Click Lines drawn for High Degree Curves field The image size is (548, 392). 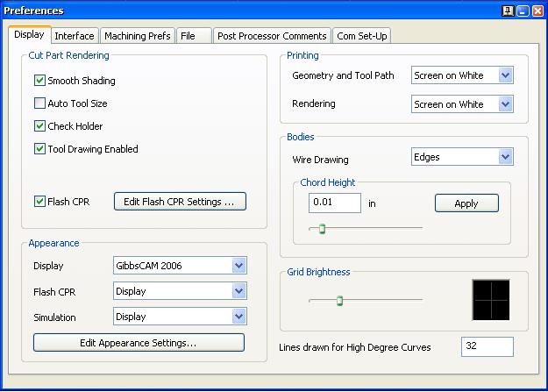[x=488, y=346]
